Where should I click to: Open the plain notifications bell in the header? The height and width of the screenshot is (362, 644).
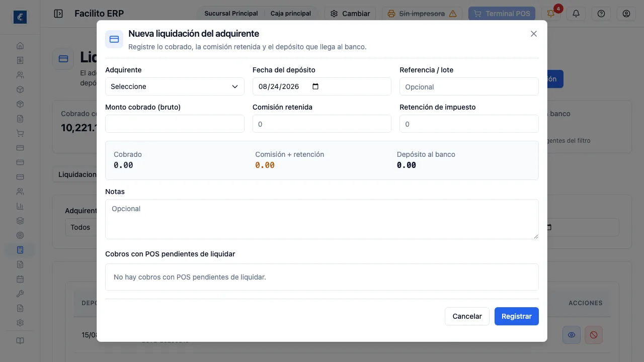[x=576, y=14]
